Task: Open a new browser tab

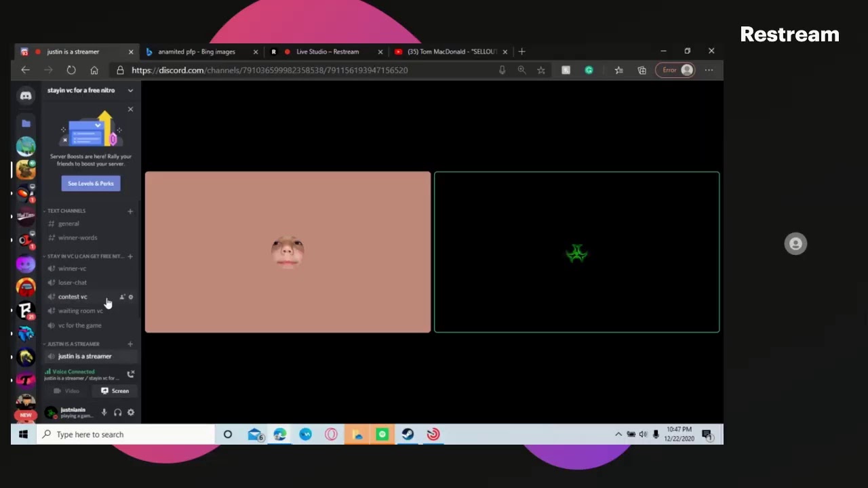Action: point(521,52)
